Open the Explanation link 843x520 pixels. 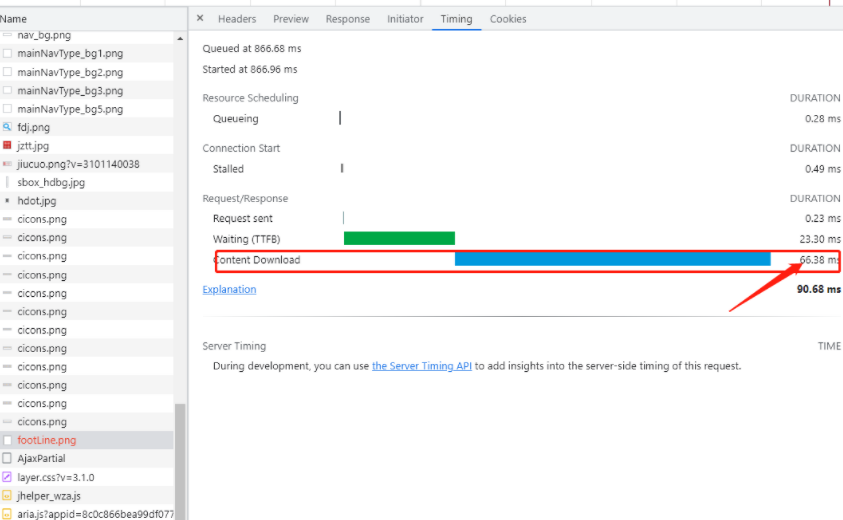(229, 290)
